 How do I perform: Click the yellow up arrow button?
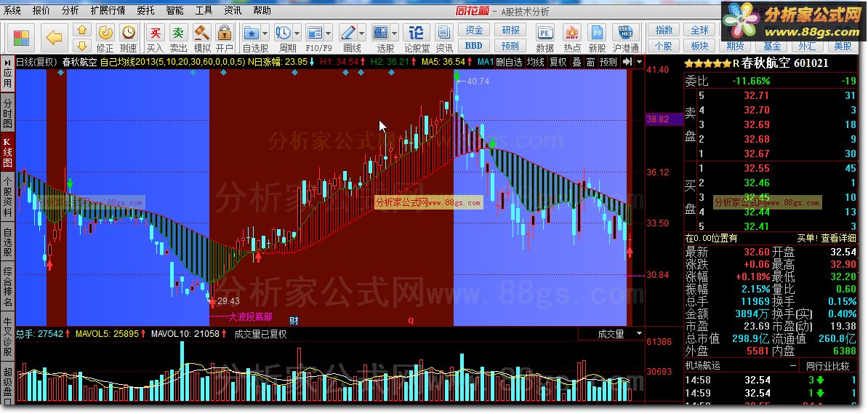(82, 29)
